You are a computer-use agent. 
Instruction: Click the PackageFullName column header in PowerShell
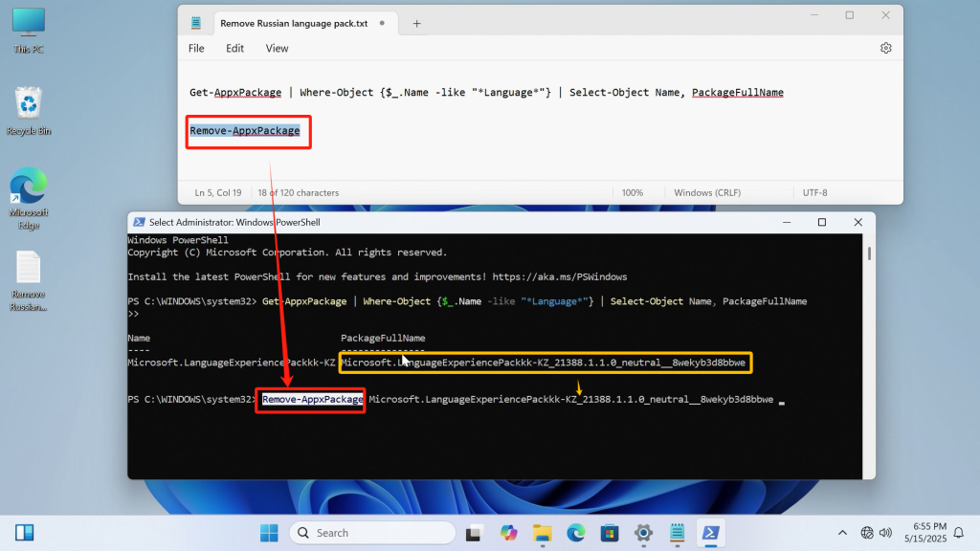click(383, 338)
